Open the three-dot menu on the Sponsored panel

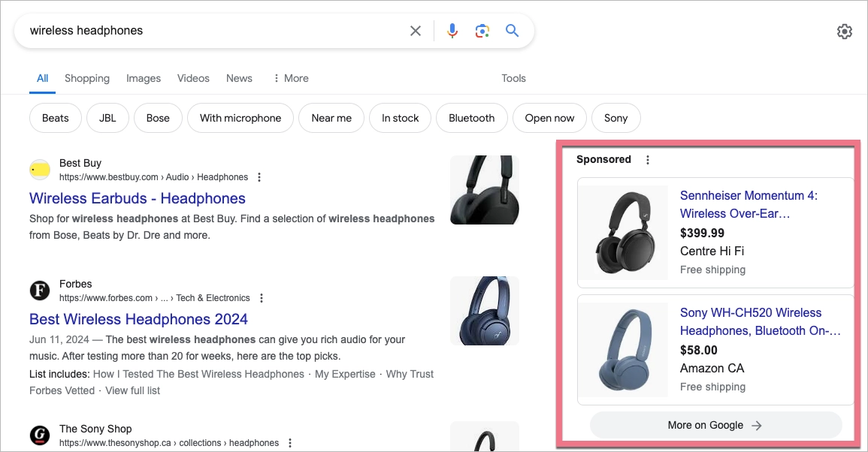pyautogui.click(x=647, y=159)
